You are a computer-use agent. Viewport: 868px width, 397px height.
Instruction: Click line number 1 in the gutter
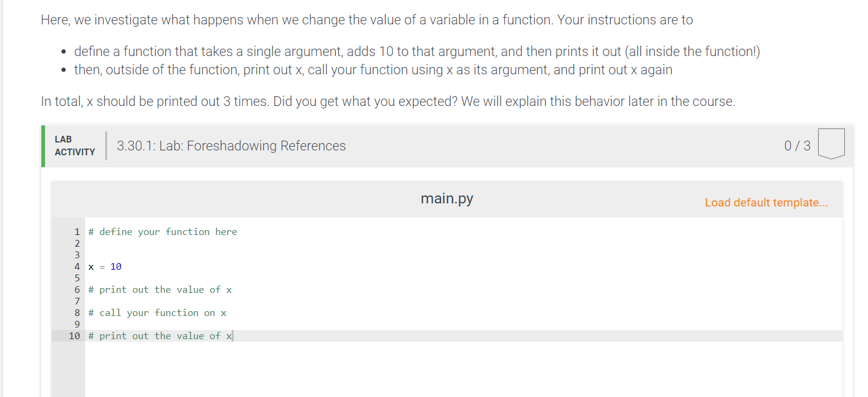[77, 231]
